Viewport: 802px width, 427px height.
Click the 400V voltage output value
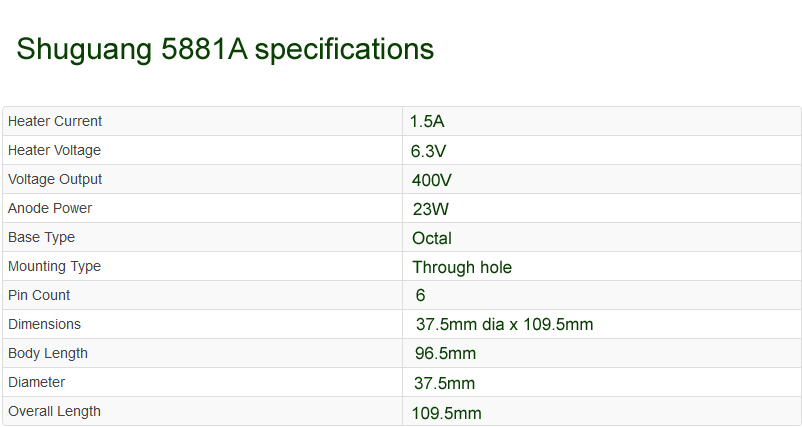432,181
